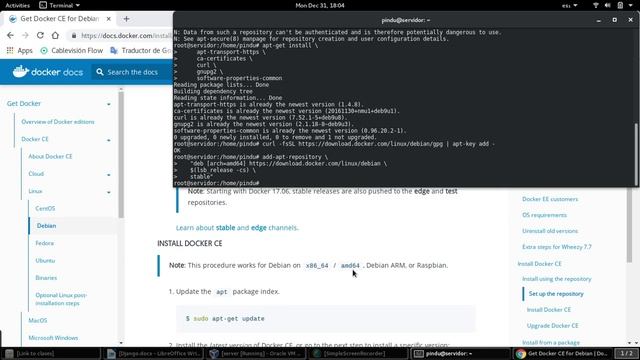Jump to Docker EE customers section
This screenshot has height=360, width=640.
click(x=550, y=199)
